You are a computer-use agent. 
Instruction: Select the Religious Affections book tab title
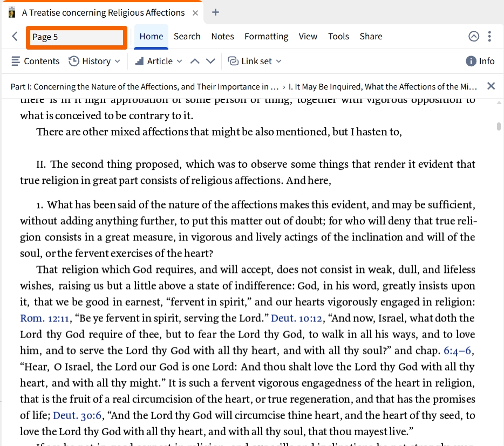(x=103, y=12)
